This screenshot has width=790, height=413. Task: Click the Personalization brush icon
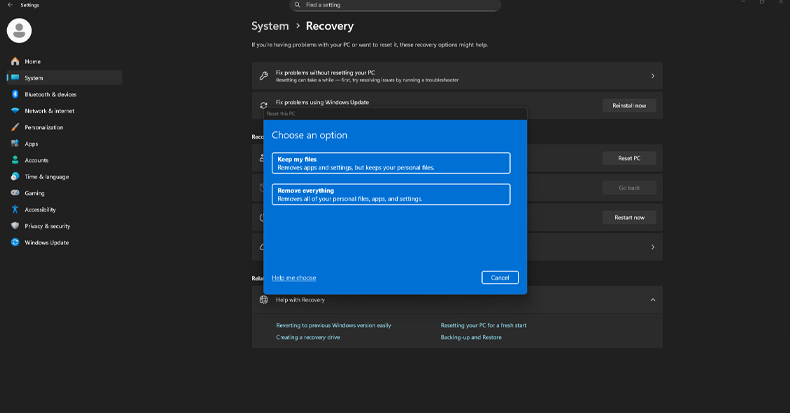[15, 127]
